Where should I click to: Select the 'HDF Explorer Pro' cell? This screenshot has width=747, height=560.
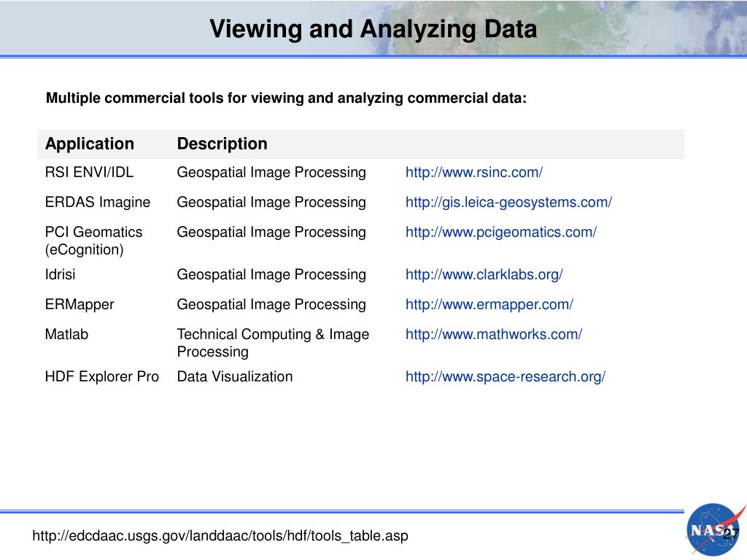coord(102,377)
